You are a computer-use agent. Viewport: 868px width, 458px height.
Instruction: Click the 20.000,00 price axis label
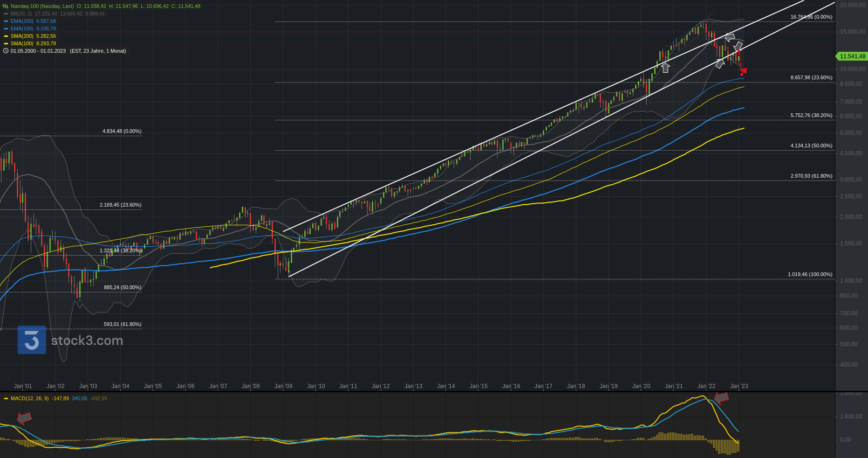point(853,5)
